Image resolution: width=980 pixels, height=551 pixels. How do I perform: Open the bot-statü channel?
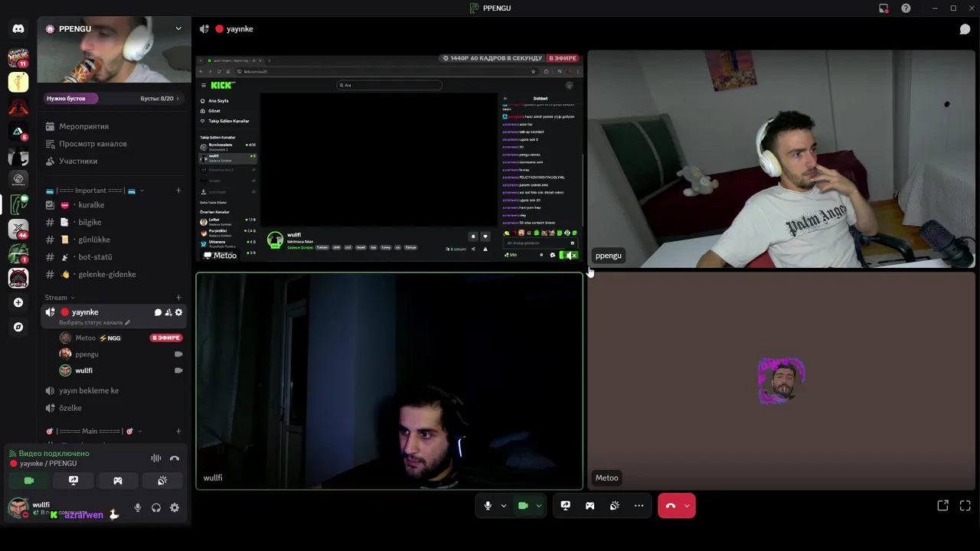point(114,257)
